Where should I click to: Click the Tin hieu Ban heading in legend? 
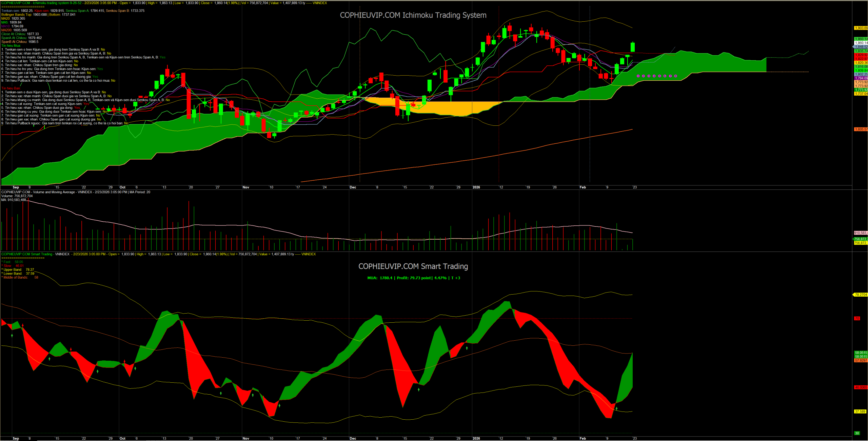[x=11, y=88]
